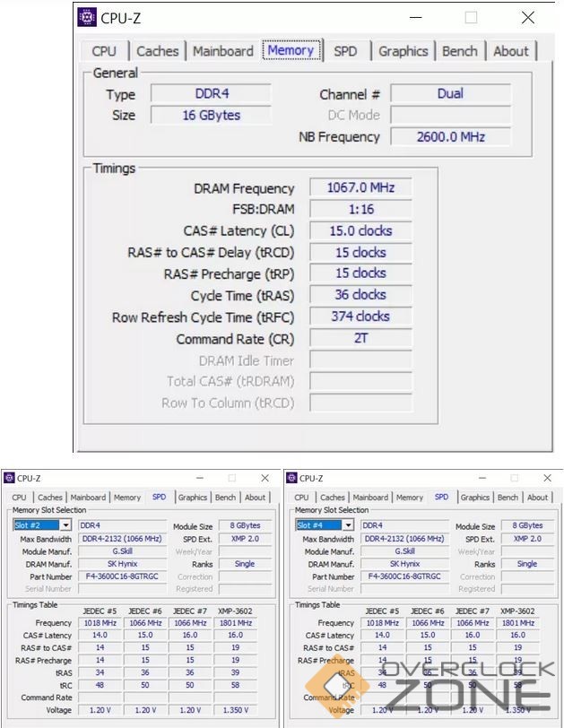Click tRC value 58 in the Slot #2 window
Viewport: 564px width, 728px height.
coord(235,685)
